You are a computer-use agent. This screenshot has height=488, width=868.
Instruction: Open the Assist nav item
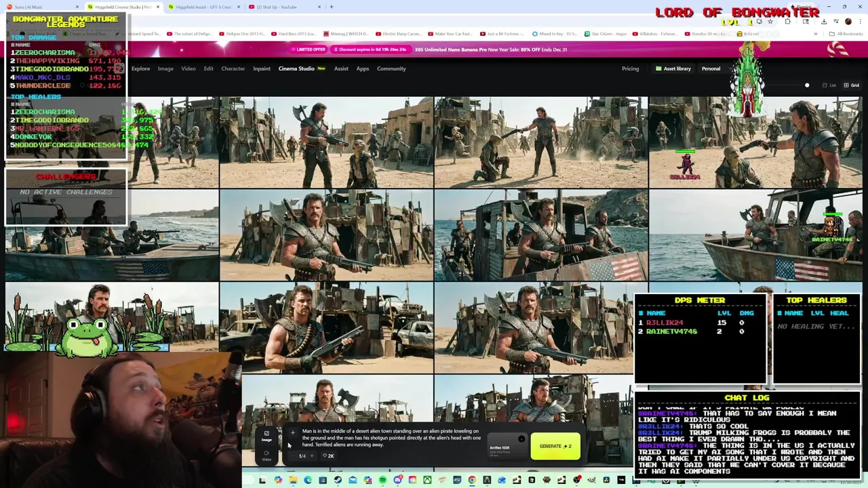341,68
